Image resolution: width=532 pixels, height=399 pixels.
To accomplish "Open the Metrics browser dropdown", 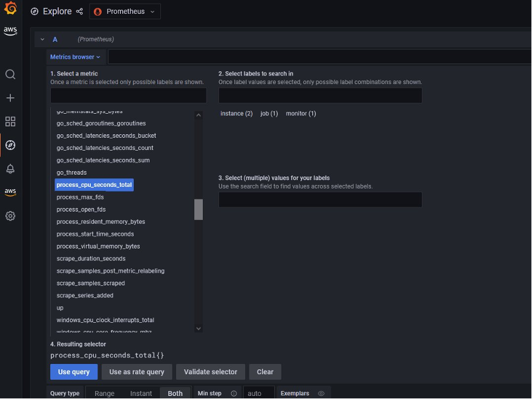I will (x=75, y=56).
